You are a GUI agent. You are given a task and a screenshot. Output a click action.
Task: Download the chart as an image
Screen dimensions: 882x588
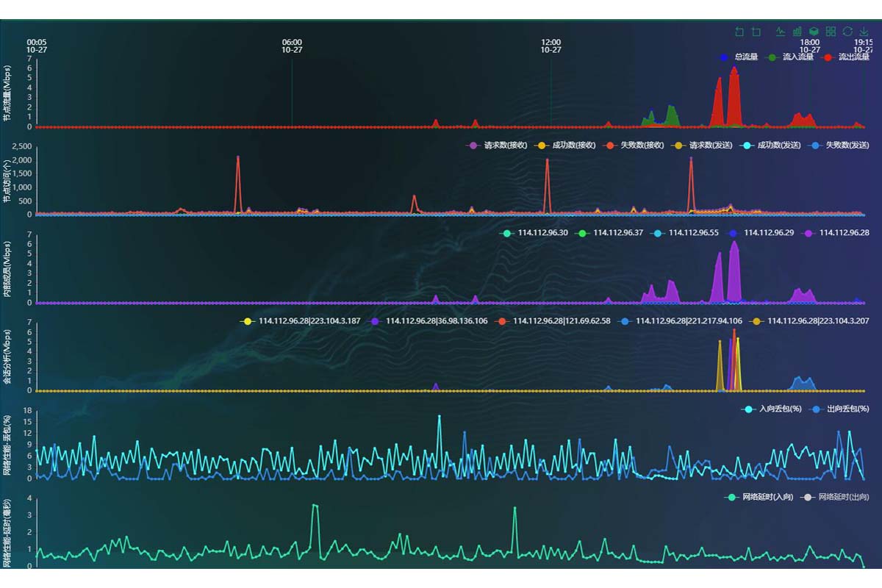click(864, 32)
